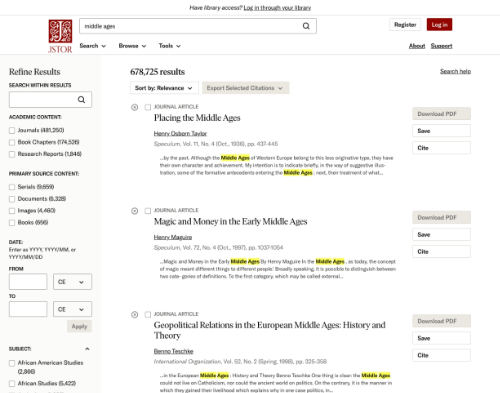Open the Search menu
The width and height of the screenshot is (500, 393).
pos(93,46)
